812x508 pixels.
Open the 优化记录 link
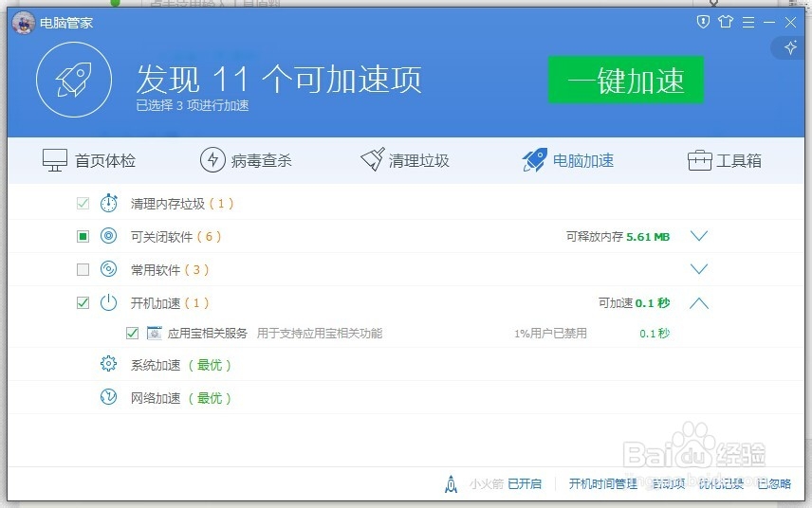tap(721, 483)
